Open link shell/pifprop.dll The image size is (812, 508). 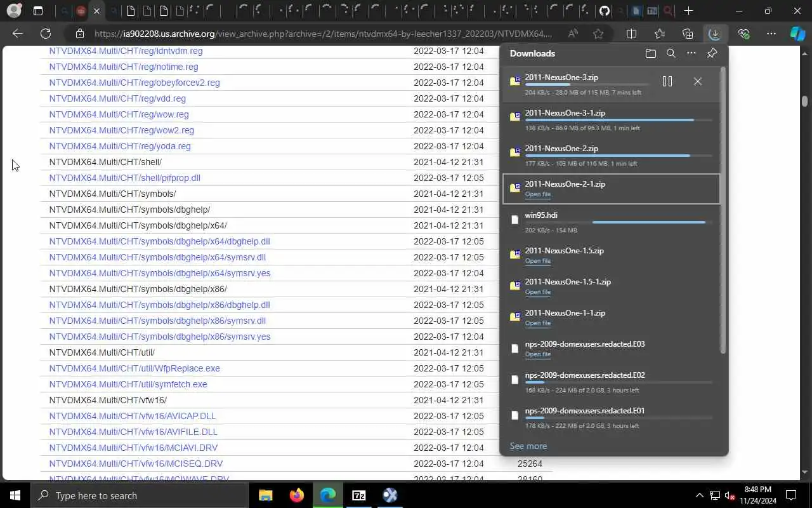click(124, 178)
